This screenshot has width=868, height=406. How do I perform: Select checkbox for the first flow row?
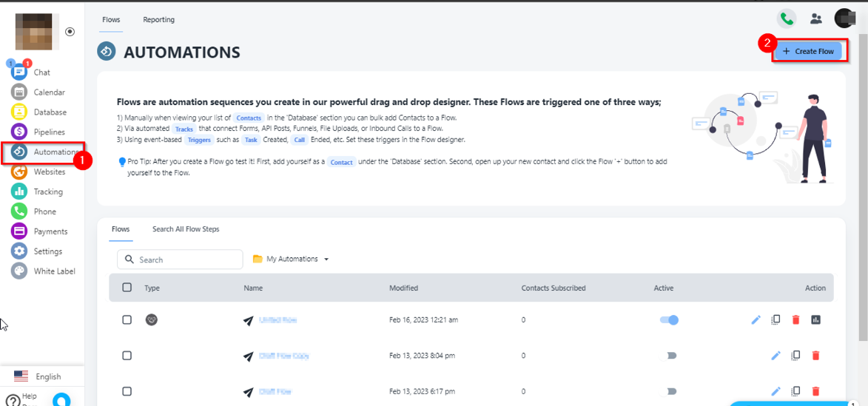pyautogui.click(x=127, y=320)
